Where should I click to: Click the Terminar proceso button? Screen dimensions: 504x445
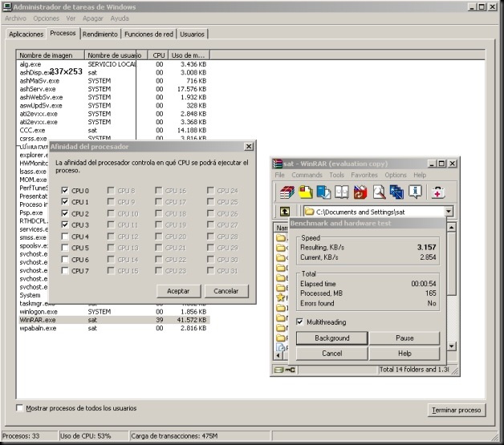(x=457, y=410)
